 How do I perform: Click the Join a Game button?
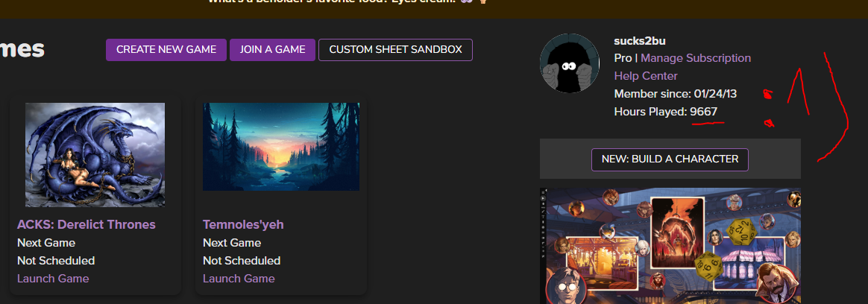tap(272, 50)
